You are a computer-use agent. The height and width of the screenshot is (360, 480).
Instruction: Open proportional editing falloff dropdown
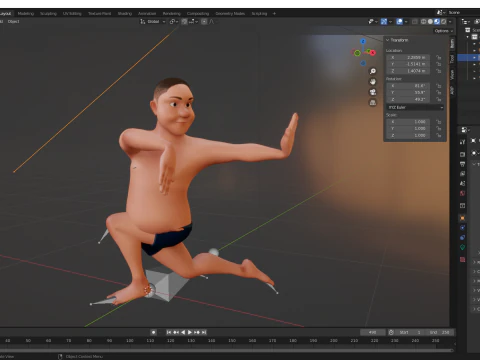[x=211, y=22]
